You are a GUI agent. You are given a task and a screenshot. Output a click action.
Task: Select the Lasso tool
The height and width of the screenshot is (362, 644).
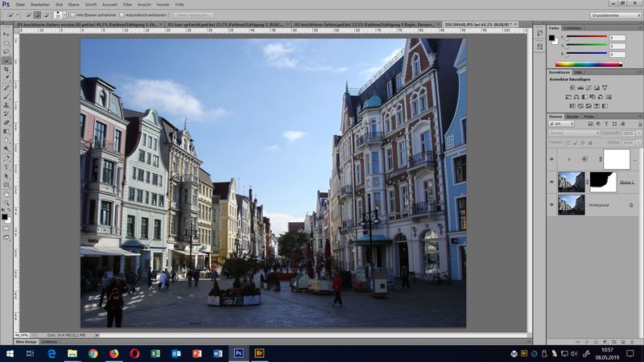[x=6, y=51]
